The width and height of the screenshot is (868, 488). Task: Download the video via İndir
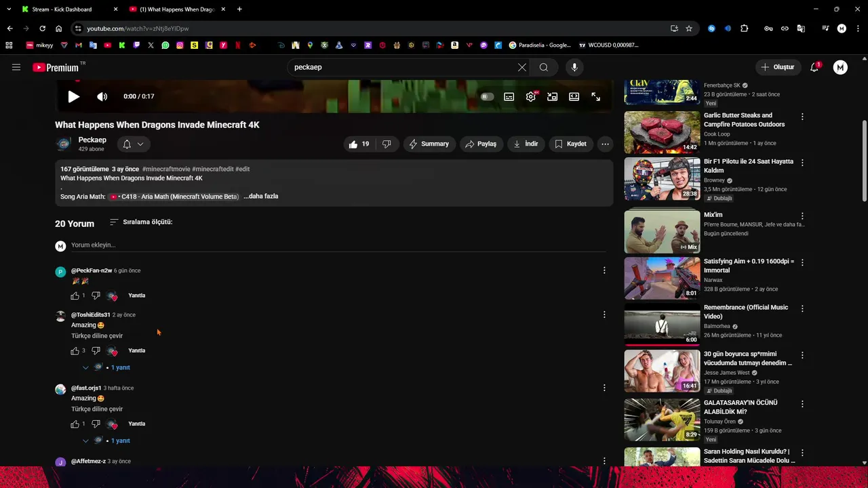pos(526,144)
